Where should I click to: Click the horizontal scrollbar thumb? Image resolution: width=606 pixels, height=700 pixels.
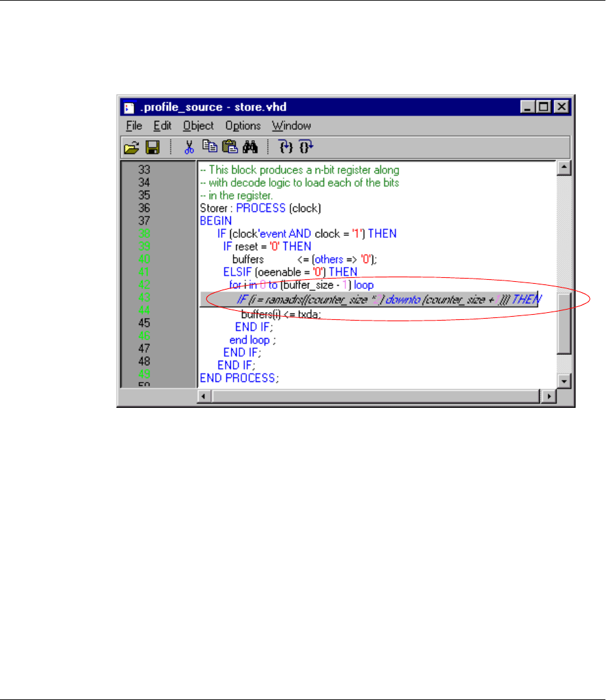(x=376, y=396)
